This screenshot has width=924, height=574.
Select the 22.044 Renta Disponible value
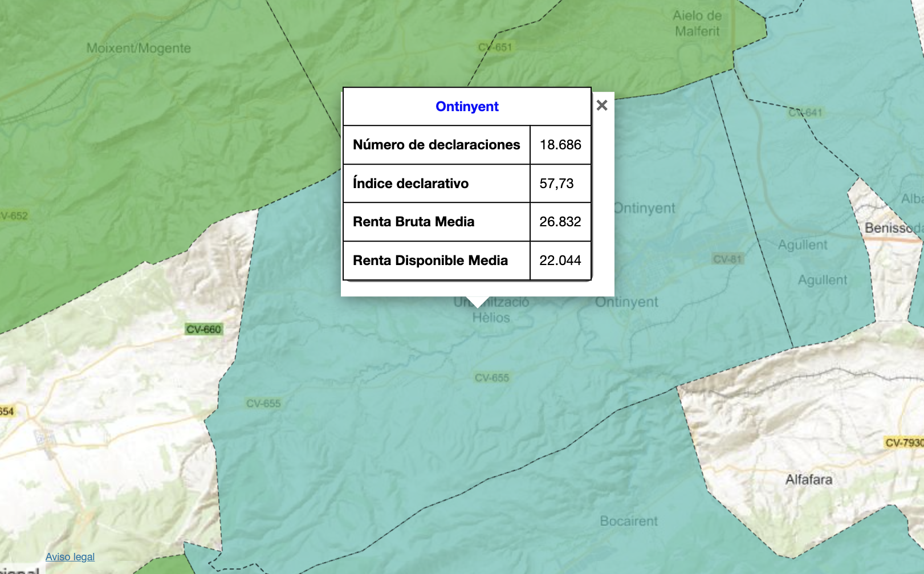point(560,260)
